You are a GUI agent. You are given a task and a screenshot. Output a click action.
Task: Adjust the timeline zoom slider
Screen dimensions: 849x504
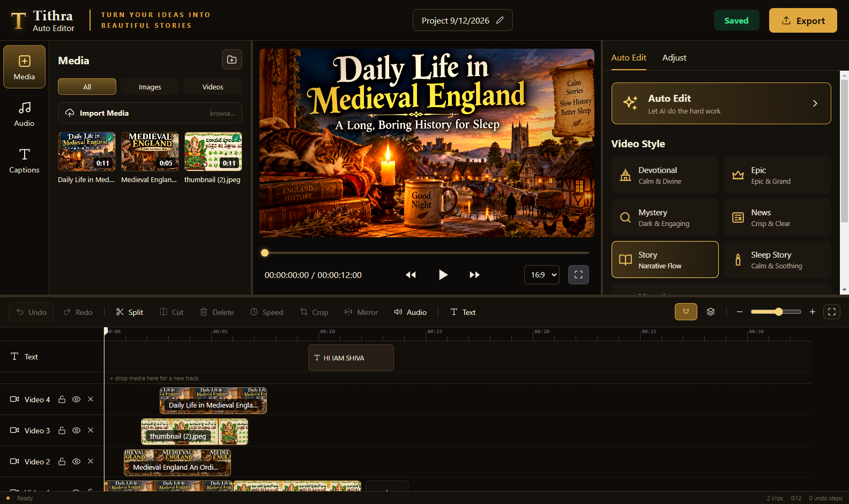tap(776, 312)
